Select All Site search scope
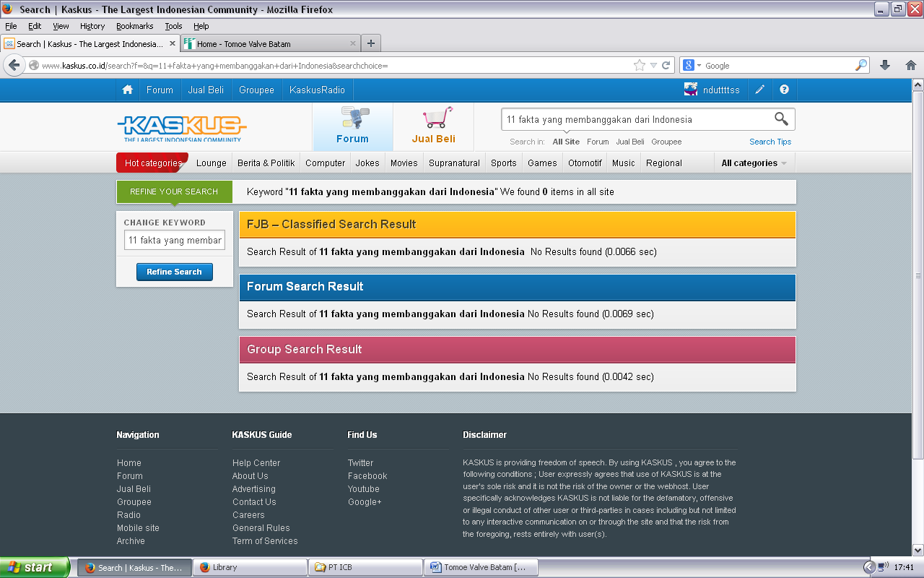The height and width of the screenshot is (578, 924). point(566,142)
